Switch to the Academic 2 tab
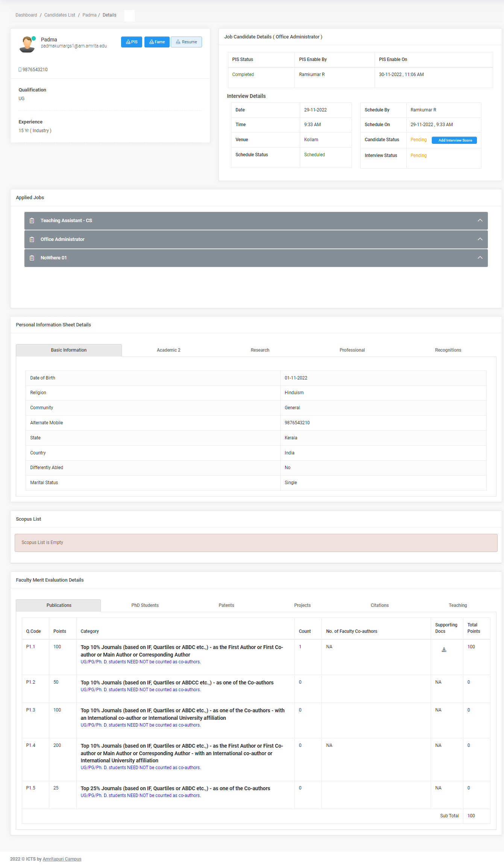The width and height of the screenshot is (504, 867). click(x=169, y=350)
